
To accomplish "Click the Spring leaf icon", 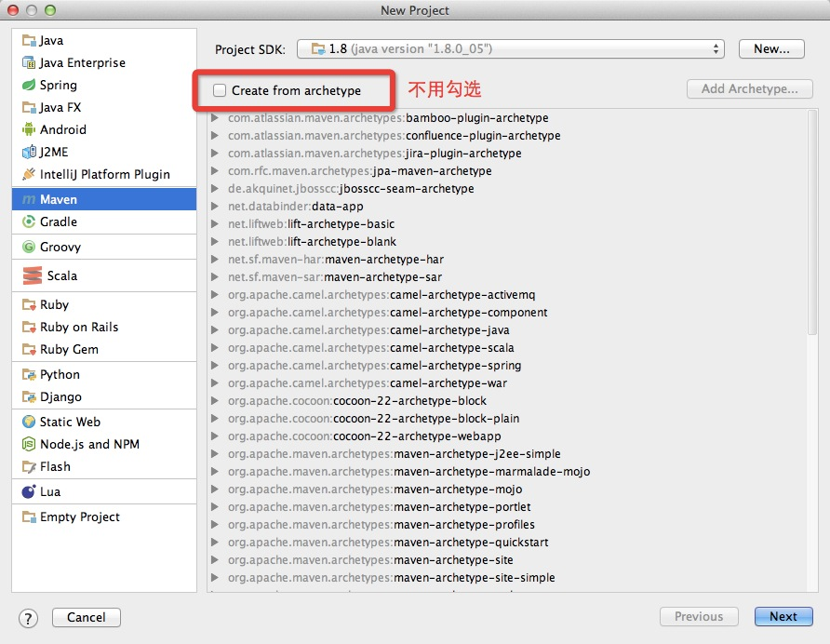I will pos(29,85).
